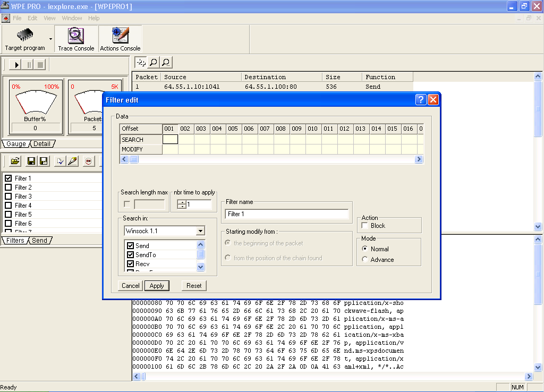Screen dimensions: 544x392
Task: Click MODIFY row cell at offset 001
Action: click(x=170, y=149)
